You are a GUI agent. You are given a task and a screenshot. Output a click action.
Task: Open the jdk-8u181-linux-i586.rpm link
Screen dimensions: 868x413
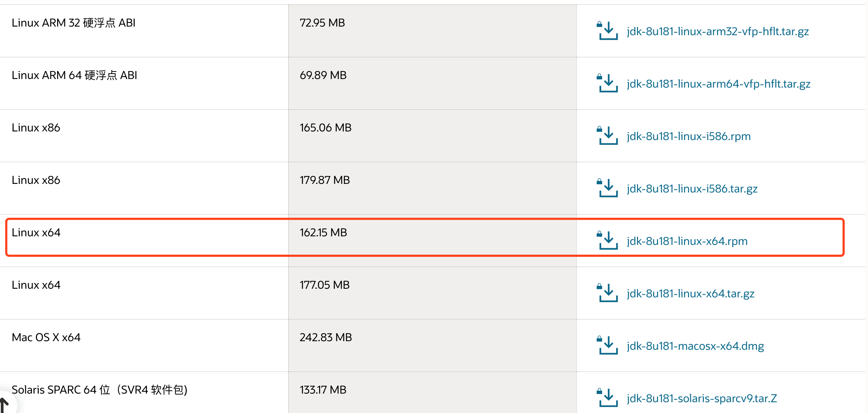point(688,136)
